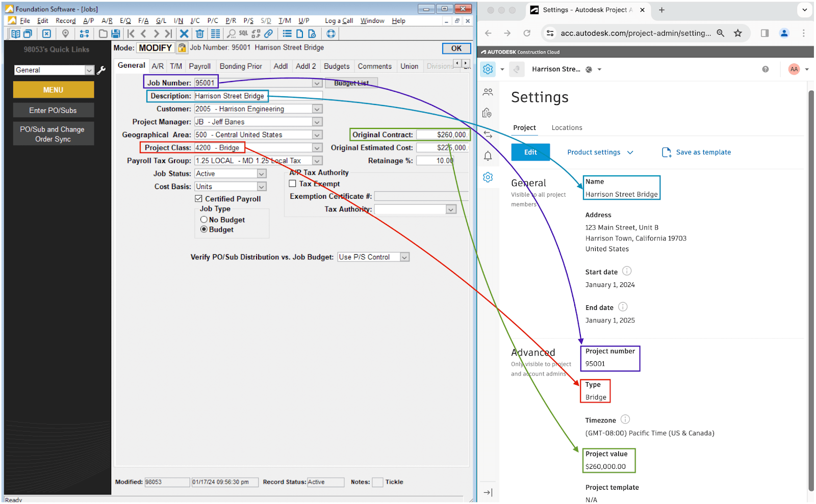Go to the previous record arrow

click(143, 34)
